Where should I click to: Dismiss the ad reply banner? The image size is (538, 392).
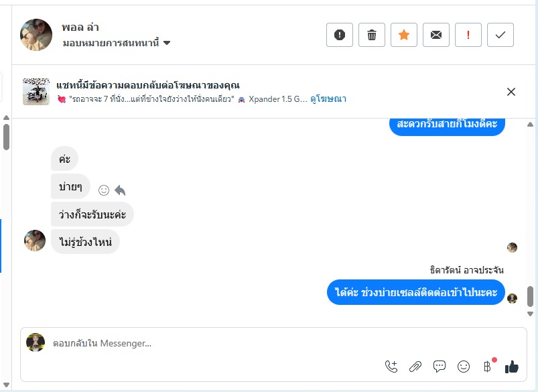tap(511, 92)
